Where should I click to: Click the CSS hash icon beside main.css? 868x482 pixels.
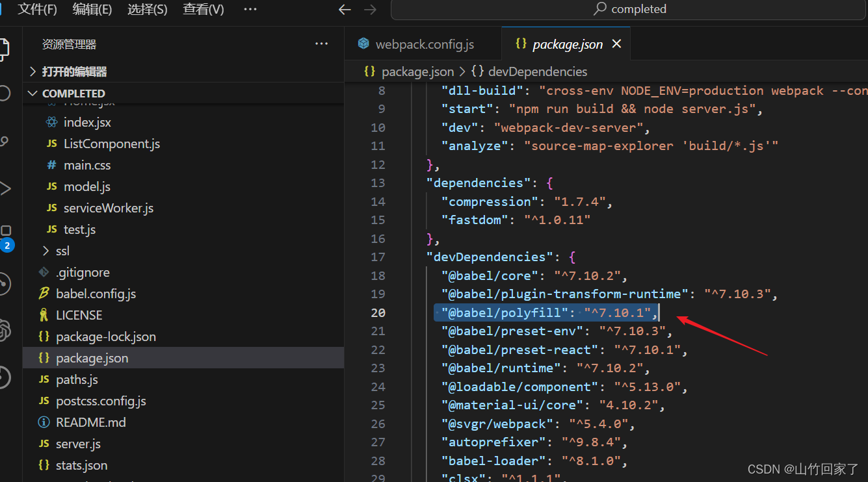coord(51,165)
